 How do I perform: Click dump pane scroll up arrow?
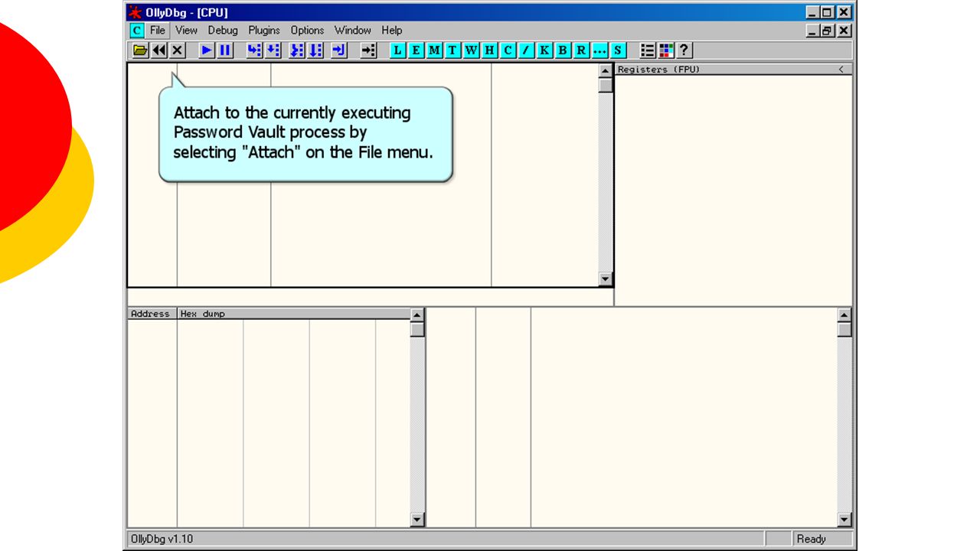tap(417, 315)
